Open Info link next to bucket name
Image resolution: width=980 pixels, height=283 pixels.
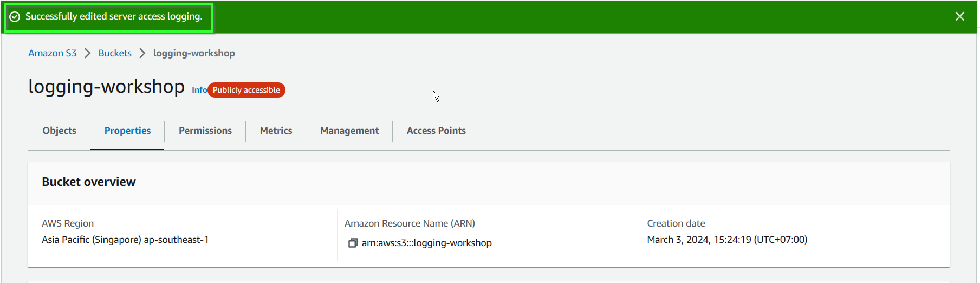coord(199,90)
